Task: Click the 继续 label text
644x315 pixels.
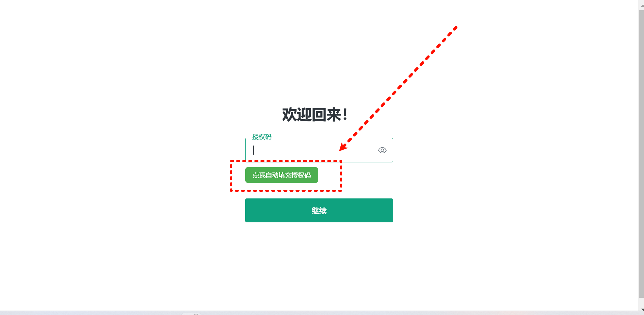Action: (319, 211)
